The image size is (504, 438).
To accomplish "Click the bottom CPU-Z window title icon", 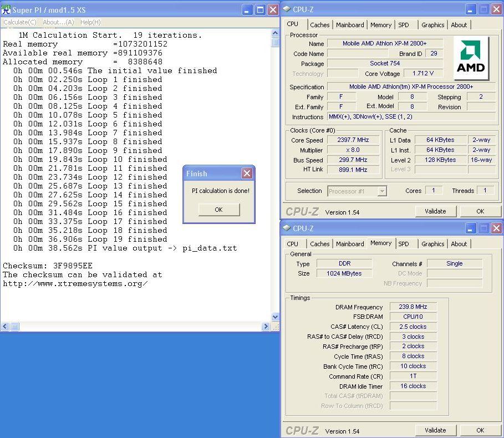I will click(x=287, y=228).
